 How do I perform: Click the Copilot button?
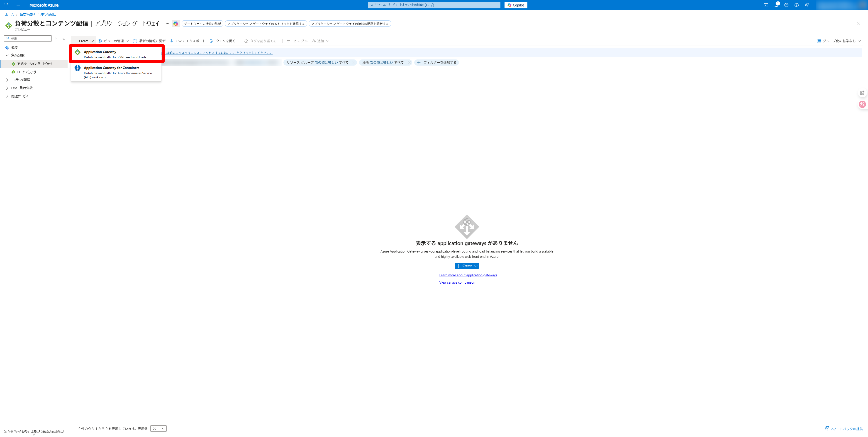[516, 5]
